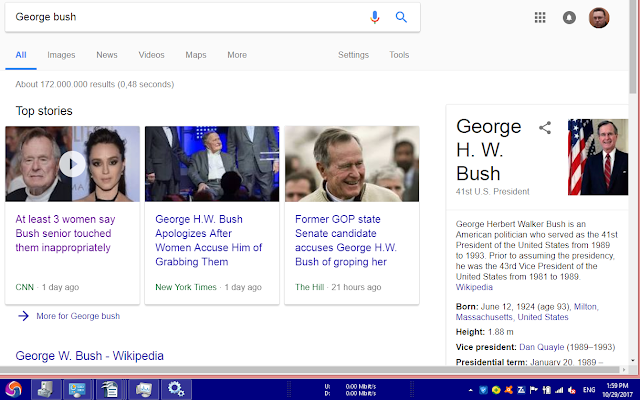Switch to the Maps tab
Image resolution: width=640 pixels, height=400 pixels.
[x=196, y=55]
